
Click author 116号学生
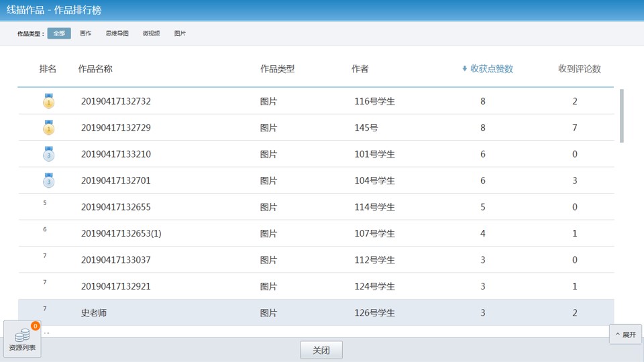[374, 101]
